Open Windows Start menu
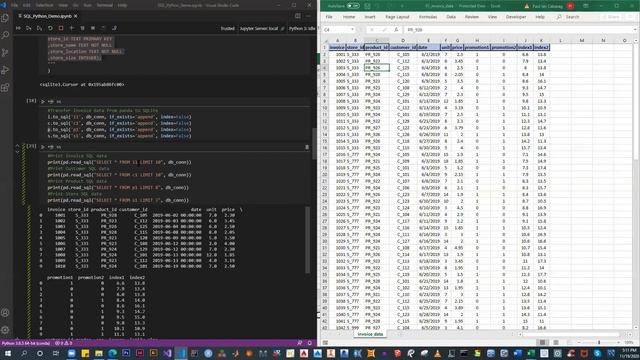The image size is (640, 360). click(7, 353)
